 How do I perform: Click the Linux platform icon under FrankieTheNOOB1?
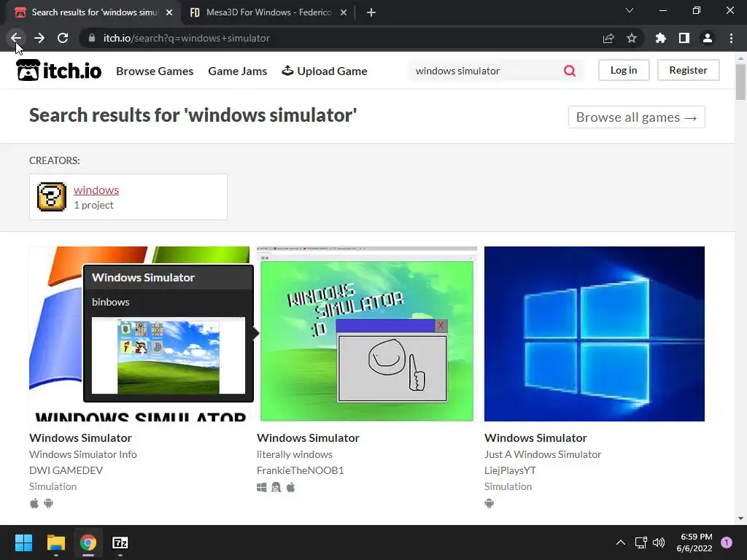(276, 487)
